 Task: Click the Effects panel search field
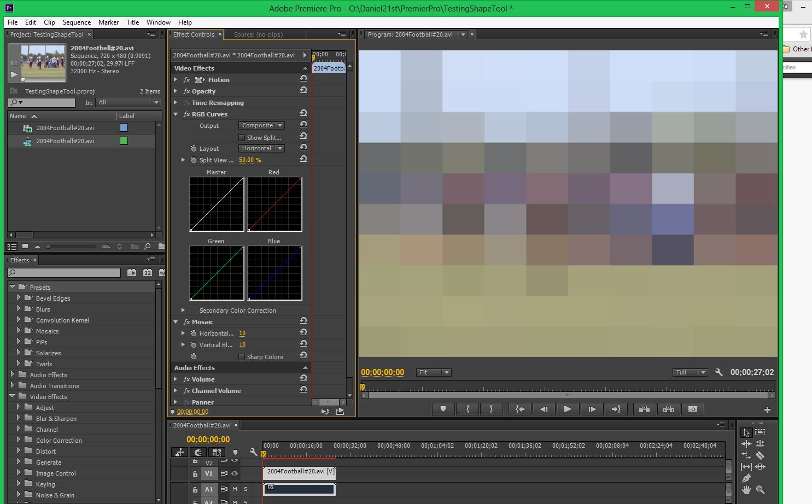pos(65,272)
